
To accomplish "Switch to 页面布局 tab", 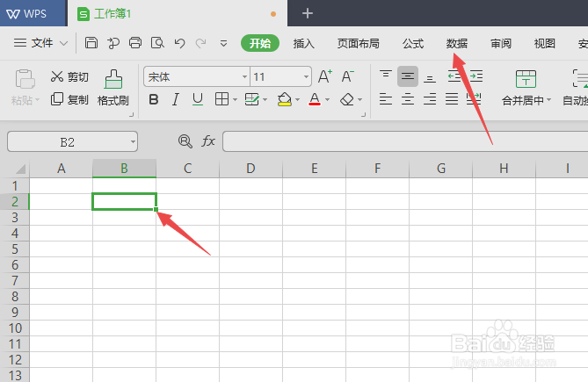I will click(x=358, y=43).
